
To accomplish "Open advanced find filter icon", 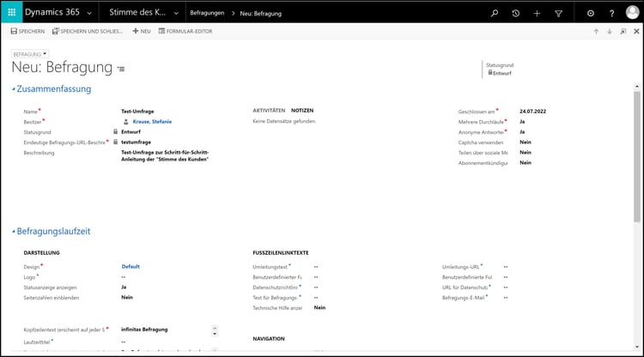I will [x=559, y=13].
